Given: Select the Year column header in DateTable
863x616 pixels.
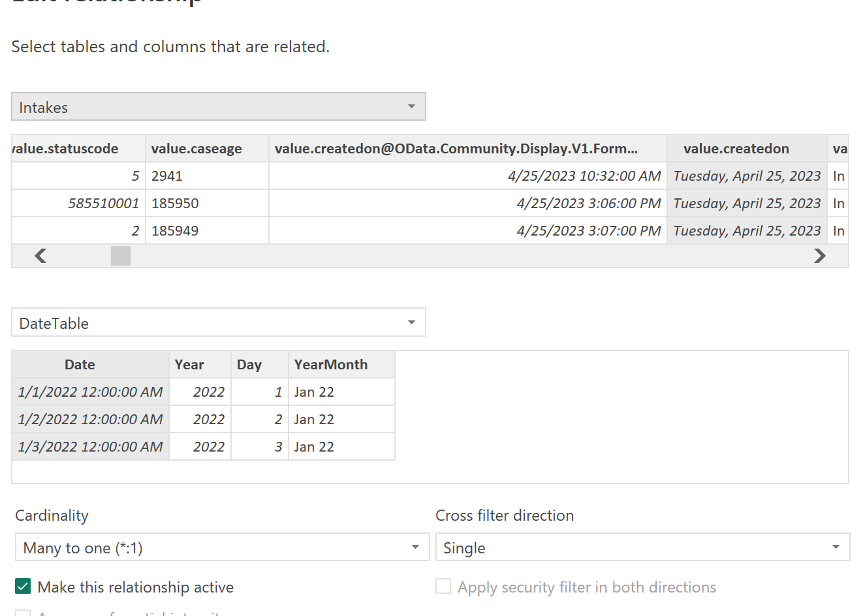Looking at the screenshot, I should 200,365.
